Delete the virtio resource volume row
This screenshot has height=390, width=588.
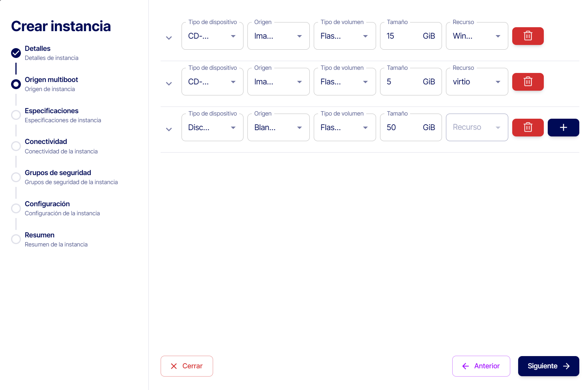pyautogui.click(x=528, y=82)
